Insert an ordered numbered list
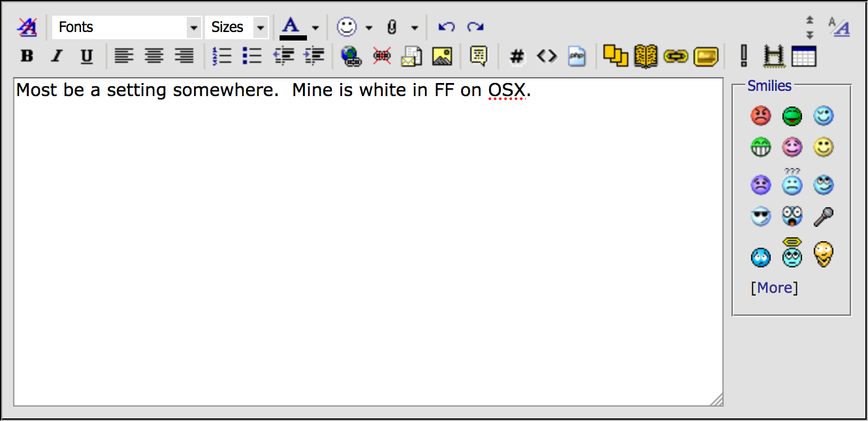This screenshot has height=421, width=868. (222, 56)
